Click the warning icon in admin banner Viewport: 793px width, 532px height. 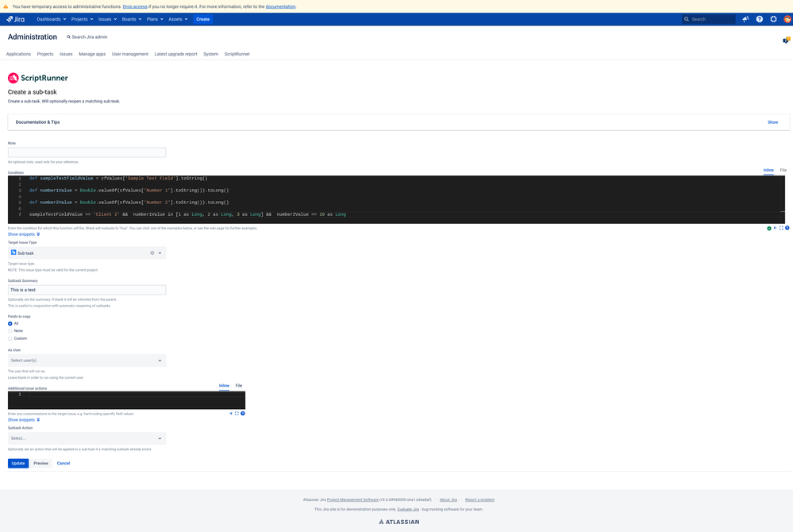point(6,6)
